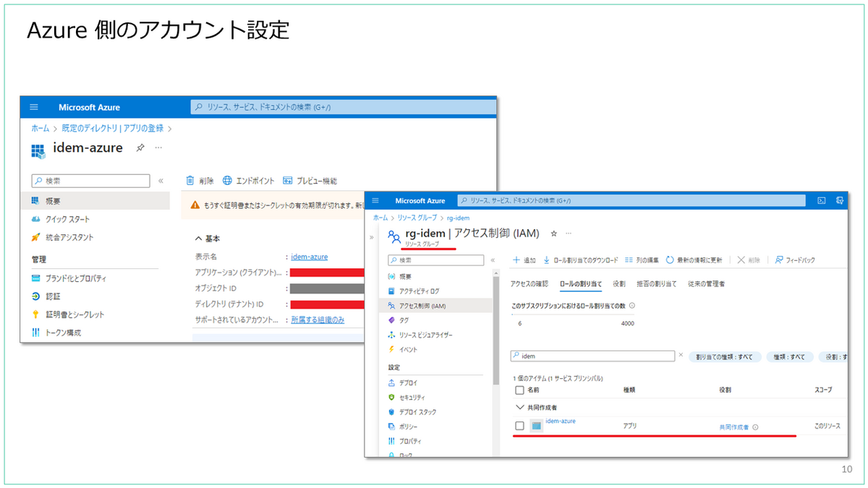Open hamburger menu in rg-idem window
Screen dimensions: 868x488
(x=376, y=200)
